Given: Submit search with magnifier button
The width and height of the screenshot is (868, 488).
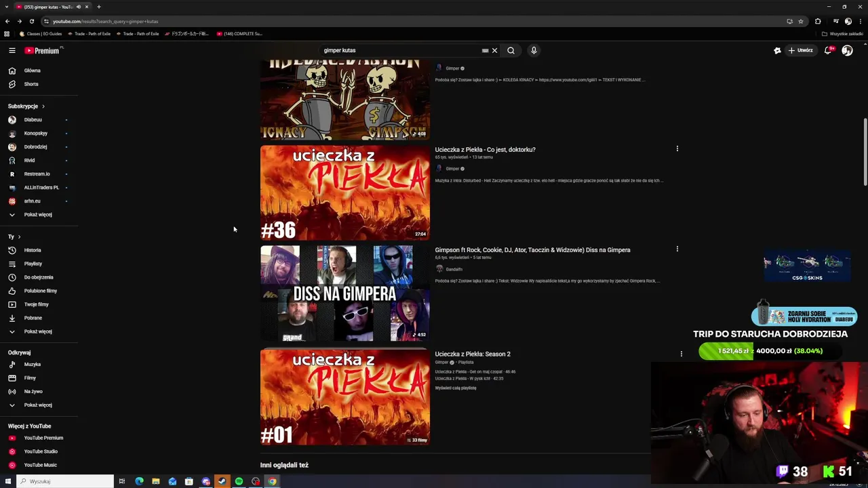Looking at the screenshot, I should pyautogui.click(x=511, y=50).
